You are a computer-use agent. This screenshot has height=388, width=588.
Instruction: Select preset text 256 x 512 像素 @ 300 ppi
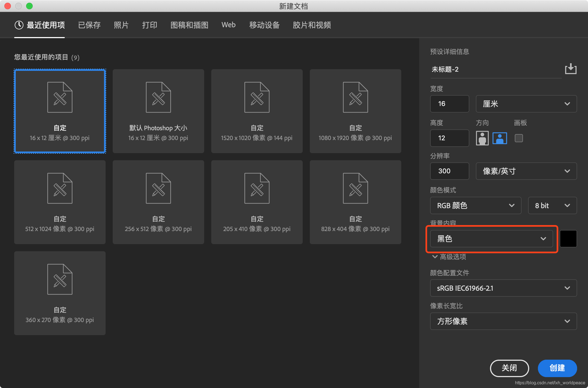pos(158,229)
